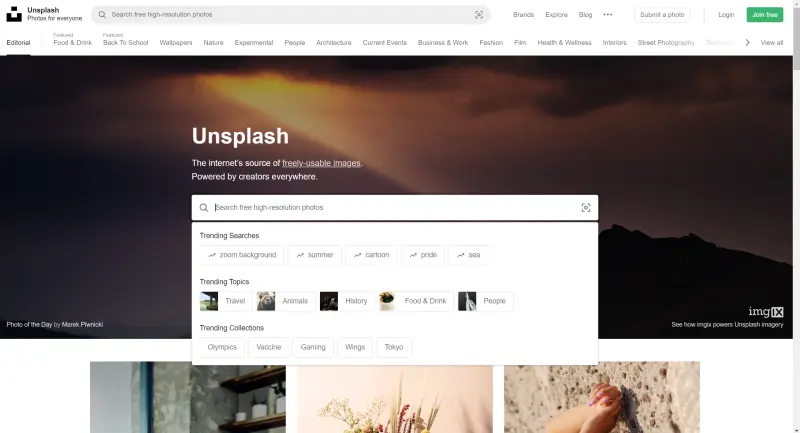Screen dimensions: 800x433
Task: Open the Architecture tab
Action: (334, 43)
